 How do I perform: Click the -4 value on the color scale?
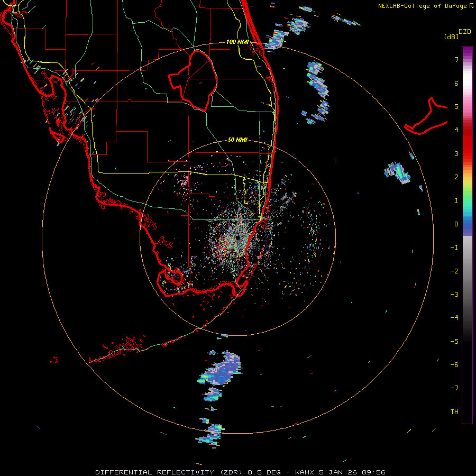pyautogui.click(x=454, y=317)
